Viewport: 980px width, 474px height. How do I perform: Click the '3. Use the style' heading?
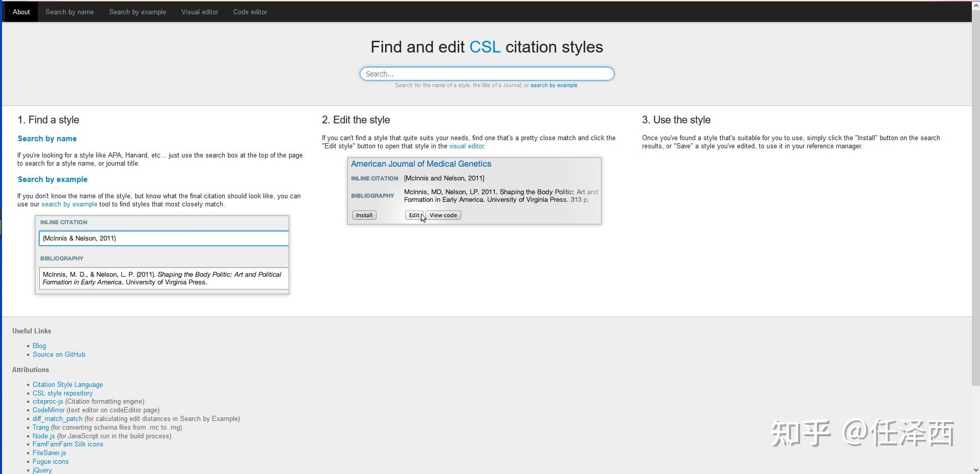676,120
